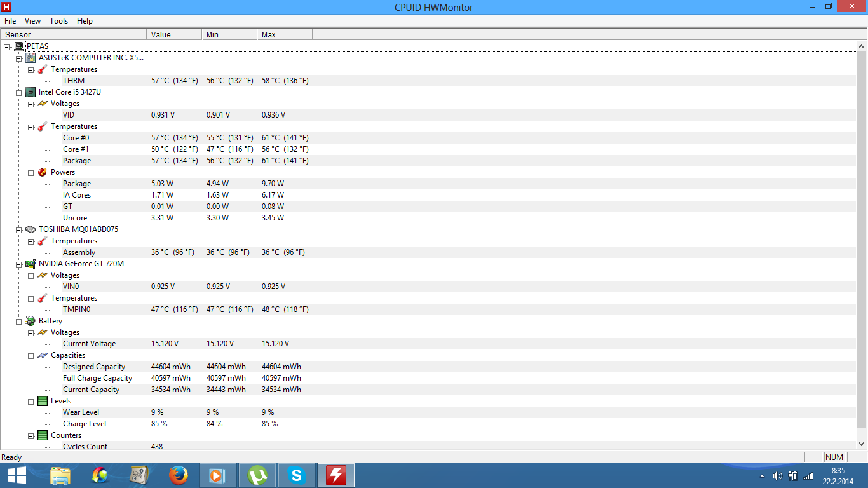The height and width of the screenshot is (488, 868).
Task: Click the scrollbar down arrow
Action: (862, 444)
